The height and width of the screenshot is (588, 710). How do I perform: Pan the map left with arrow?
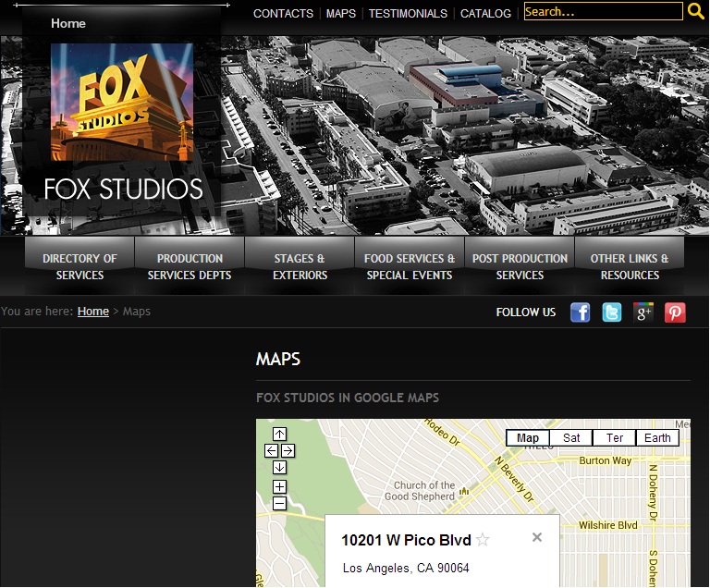[x=271, y=451]
